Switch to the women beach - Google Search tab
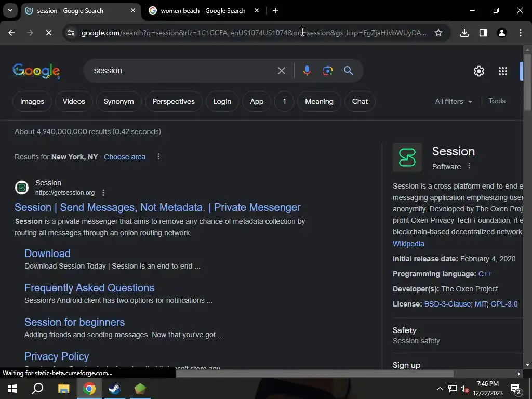Image resolution: width=532 pixels, height=399 pixels. [x=203, y=11]
